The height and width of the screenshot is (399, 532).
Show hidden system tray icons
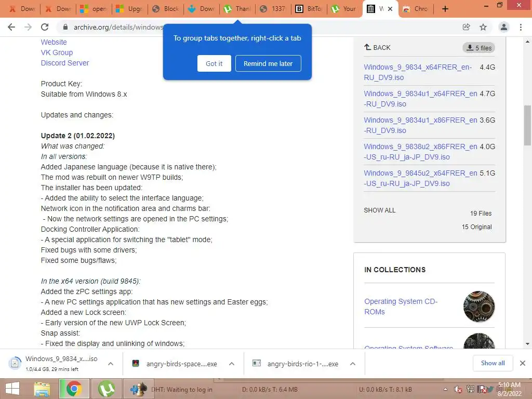coord(445,390)
